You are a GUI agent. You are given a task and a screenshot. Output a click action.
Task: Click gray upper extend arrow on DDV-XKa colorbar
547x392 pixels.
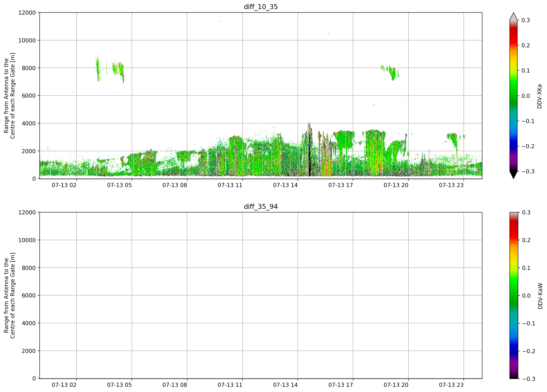(x=513, y=16)
